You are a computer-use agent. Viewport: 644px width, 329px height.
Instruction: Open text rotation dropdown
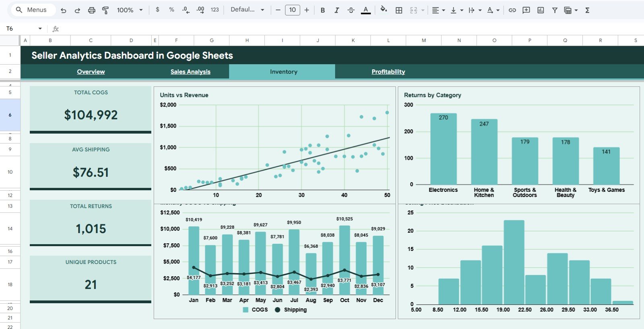click(493, 10)
